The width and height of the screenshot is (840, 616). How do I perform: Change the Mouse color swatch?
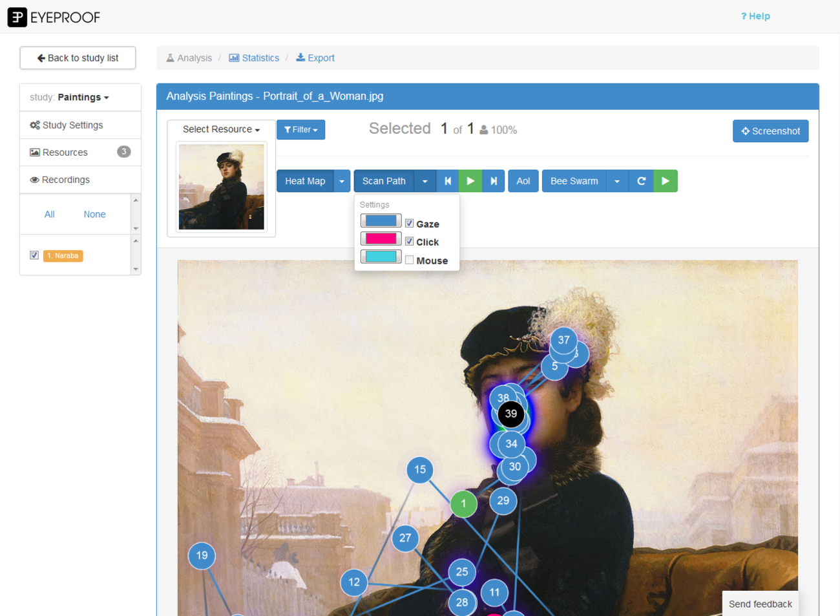(381, 257)
